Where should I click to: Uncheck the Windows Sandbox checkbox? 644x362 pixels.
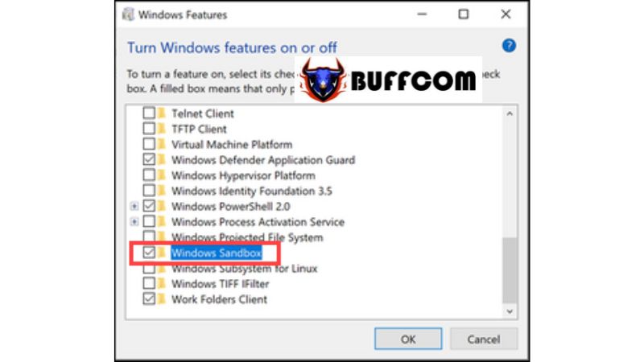149,252
